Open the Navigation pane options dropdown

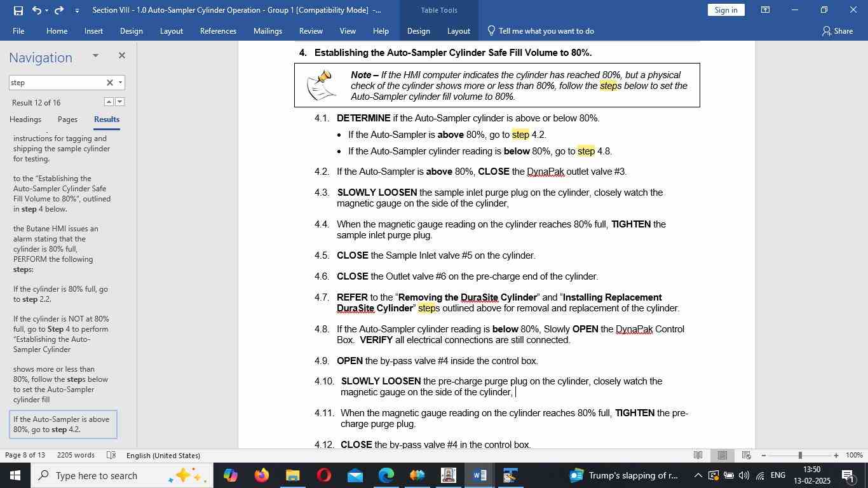pos(95,56)
